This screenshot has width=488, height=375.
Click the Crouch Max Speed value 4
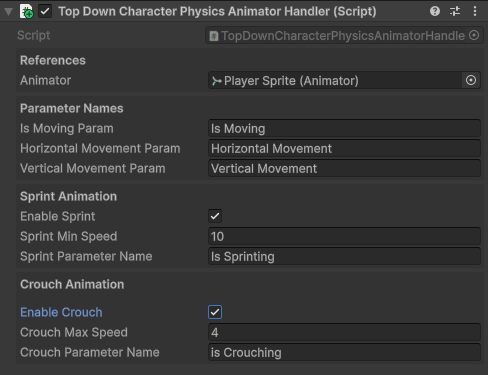344,332
